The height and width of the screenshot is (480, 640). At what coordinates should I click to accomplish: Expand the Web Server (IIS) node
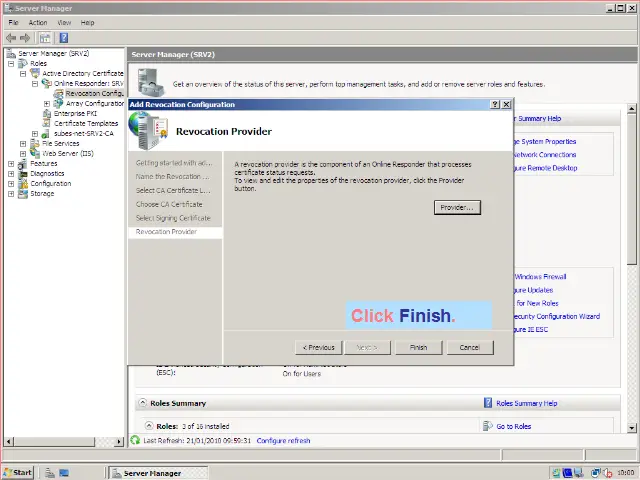pos(23,154)
